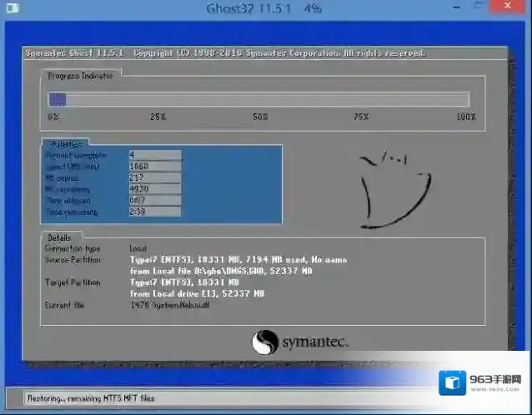This screenshot has height=415, width=532.
Task: Select the Percent complete value field
Action: point(155,154)
